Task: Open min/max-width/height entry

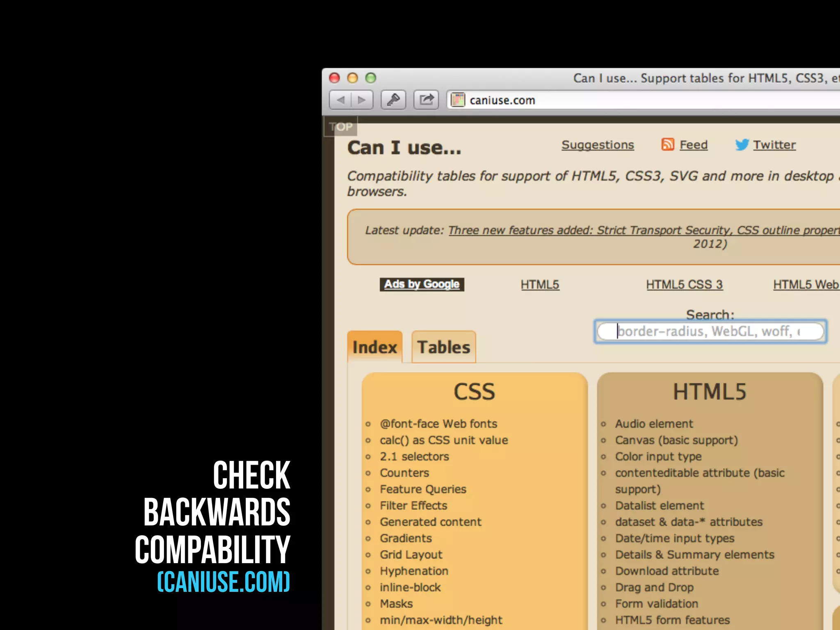Action: 441,620
